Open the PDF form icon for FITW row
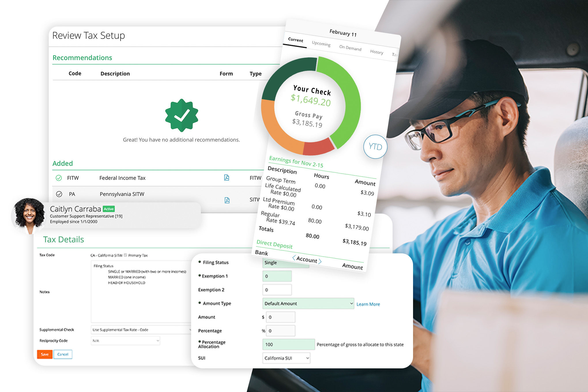Image resolution: width=588 pixels, height=392 pixels. (x=227, y=178)
